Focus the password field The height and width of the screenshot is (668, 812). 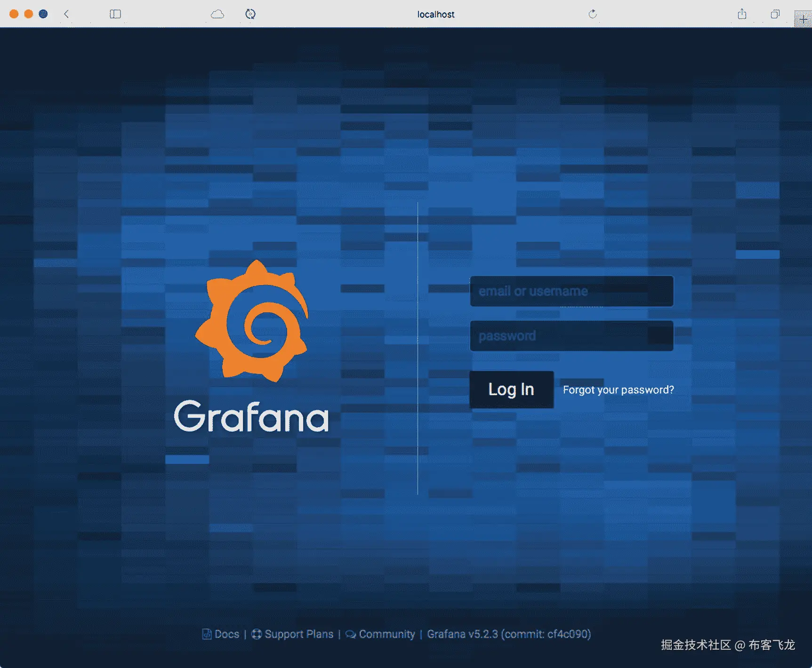[x=571, y=336]
